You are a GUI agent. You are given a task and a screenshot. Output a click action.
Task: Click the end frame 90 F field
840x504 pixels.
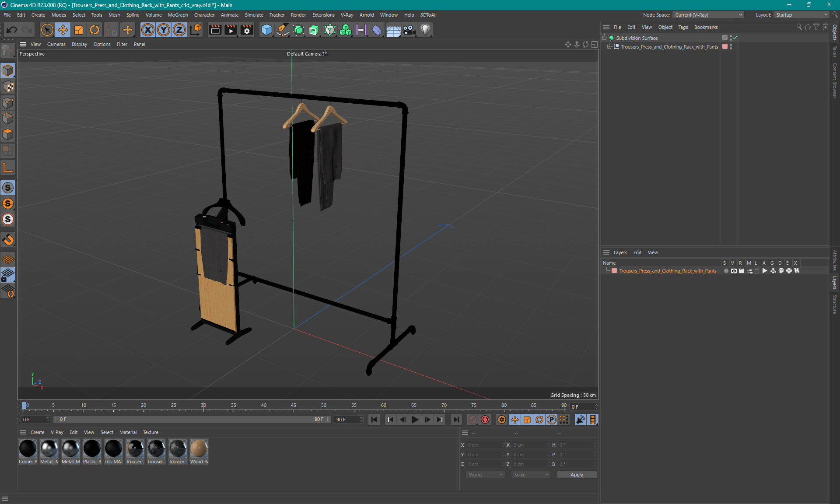pyautogui.click(x=349, y=420)
